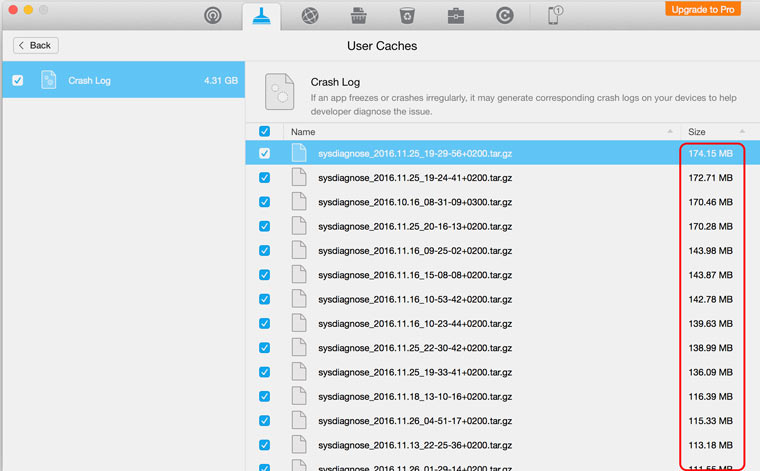Select file name sysdiagnose_2016.11.25_20-16-13+0200.tar.gz

(x=415, y=226)
